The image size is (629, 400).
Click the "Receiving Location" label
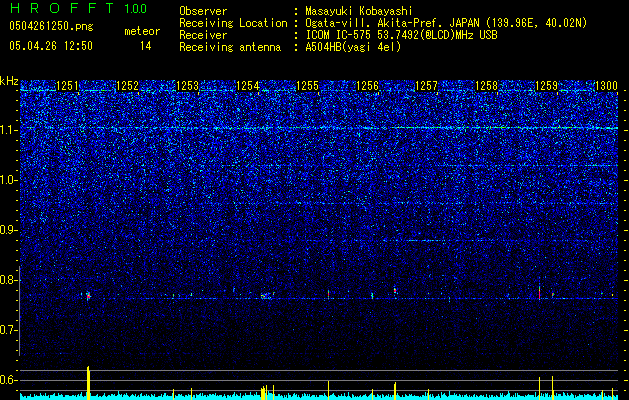click(x=233, y=23)
